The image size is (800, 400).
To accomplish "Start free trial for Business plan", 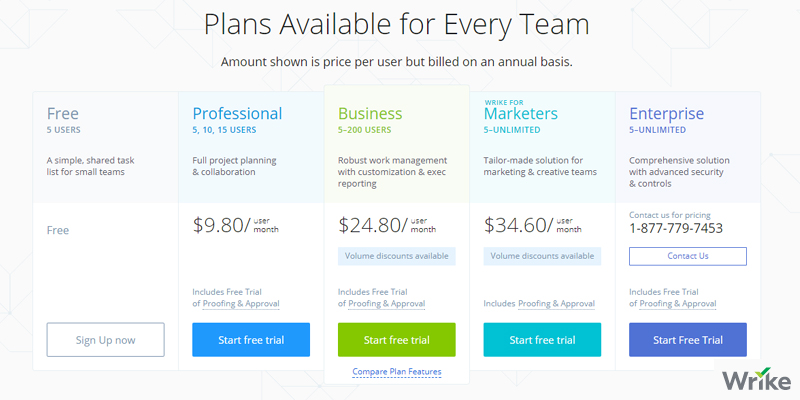I will (397, 340).
